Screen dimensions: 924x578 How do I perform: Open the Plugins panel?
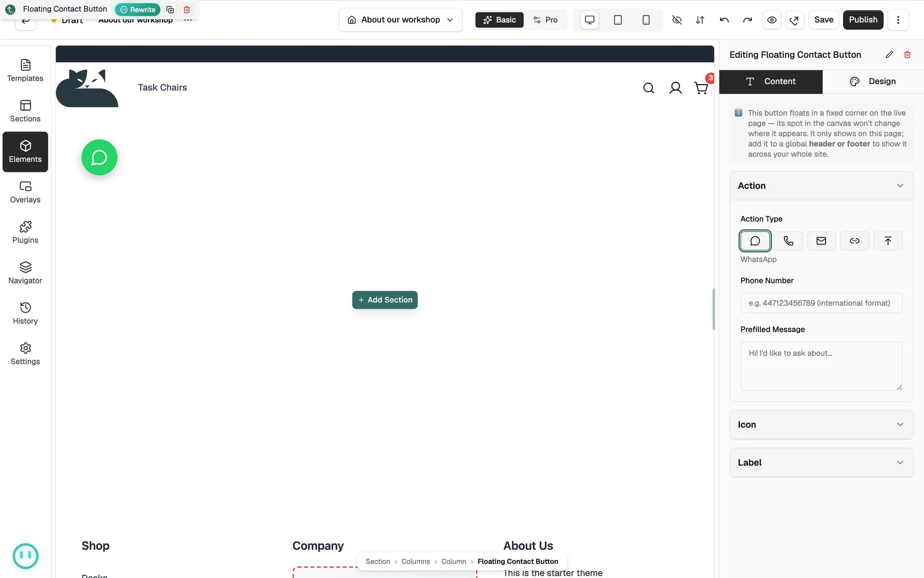coord(25,233)
